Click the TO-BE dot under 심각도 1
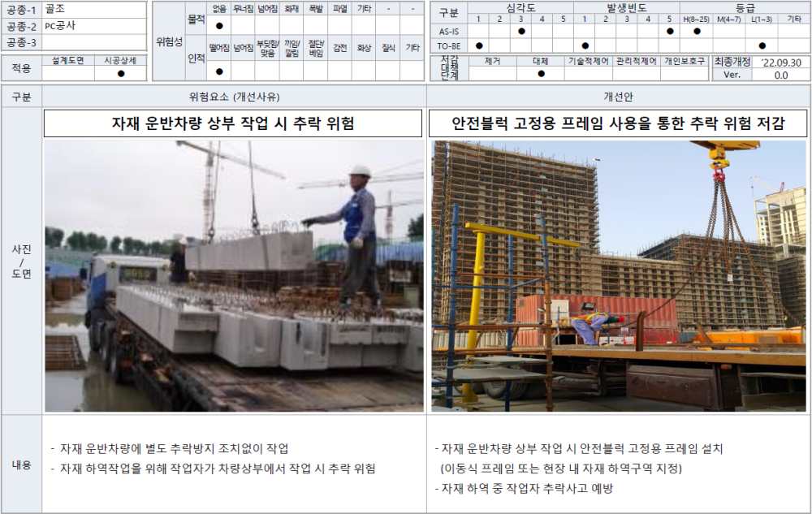The width and height of the screenshot is (812, 514). tap(479, 45)
